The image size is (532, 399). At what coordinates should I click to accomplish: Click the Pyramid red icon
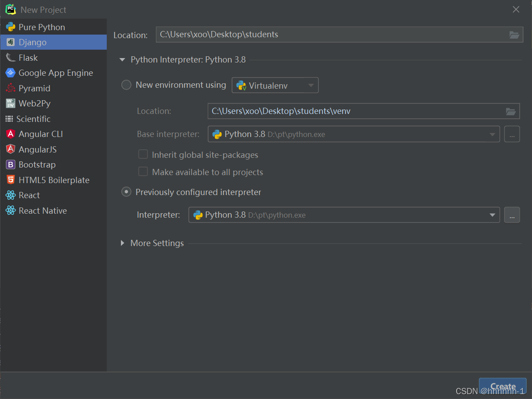click(x=11, y=88)
